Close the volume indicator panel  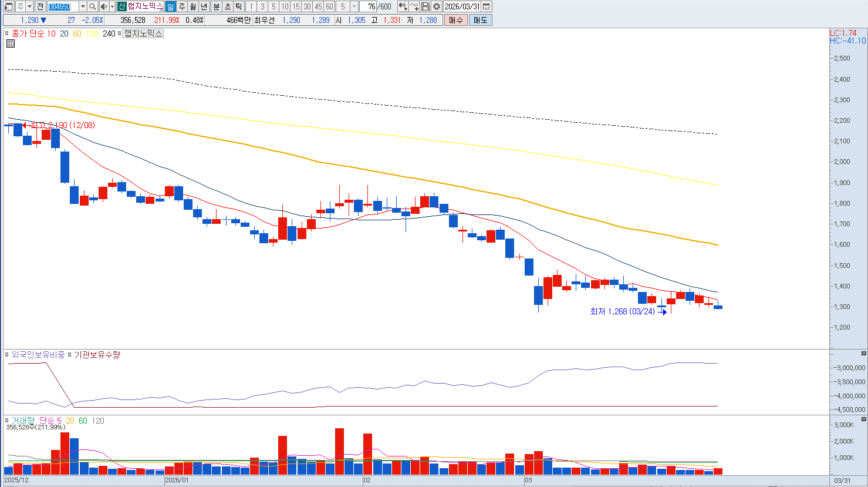click(863, 419)
